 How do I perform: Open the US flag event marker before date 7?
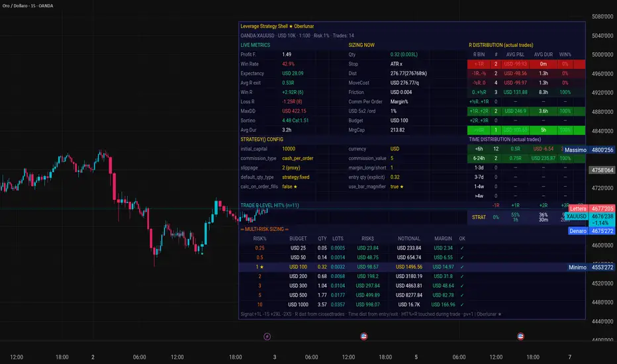520,336
